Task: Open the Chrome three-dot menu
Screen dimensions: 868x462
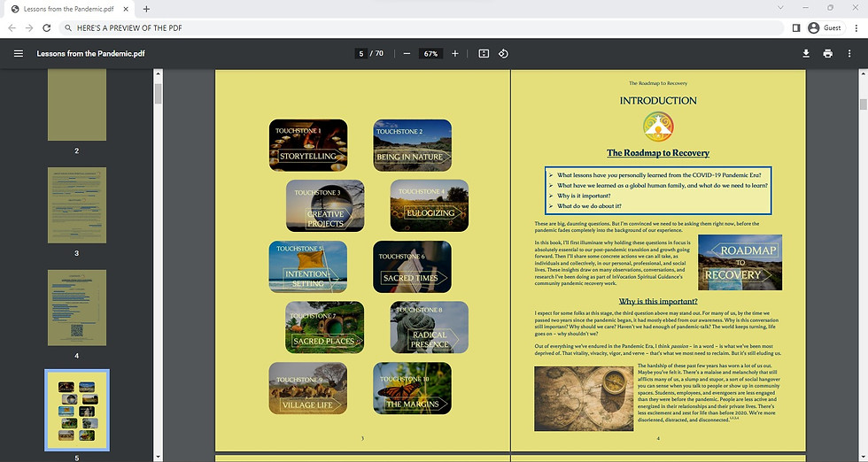Action: coord(856,27)
